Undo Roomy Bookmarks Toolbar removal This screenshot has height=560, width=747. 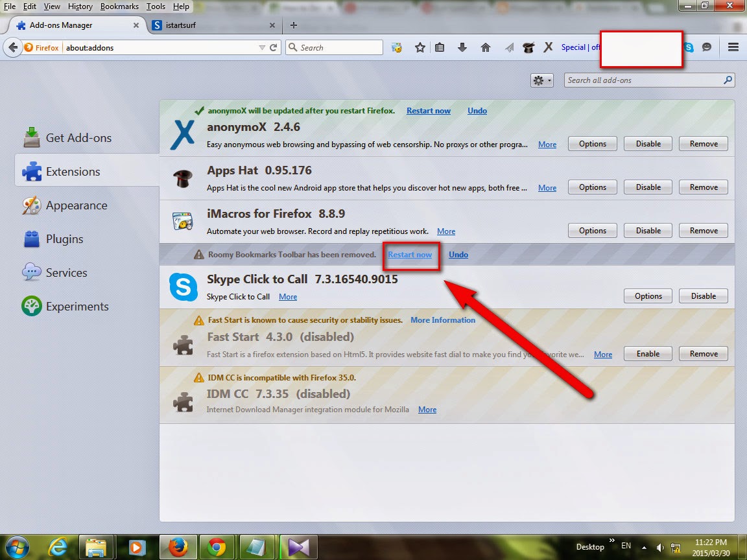[x=458, y=254]
